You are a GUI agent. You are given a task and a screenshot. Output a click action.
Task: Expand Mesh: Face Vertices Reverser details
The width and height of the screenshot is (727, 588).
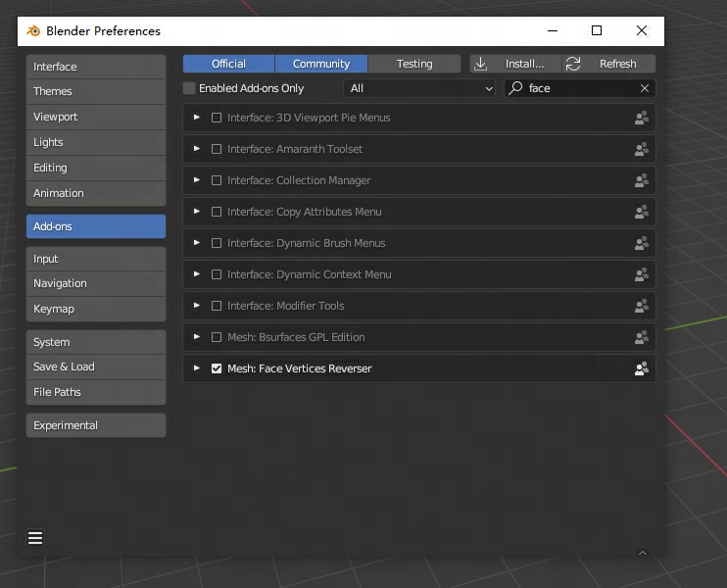[197, 368]
